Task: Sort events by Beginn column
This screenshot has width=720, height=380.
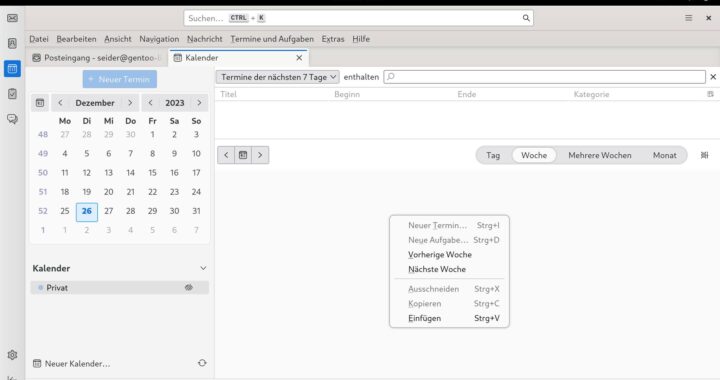Action: click(x=347, y=94)
